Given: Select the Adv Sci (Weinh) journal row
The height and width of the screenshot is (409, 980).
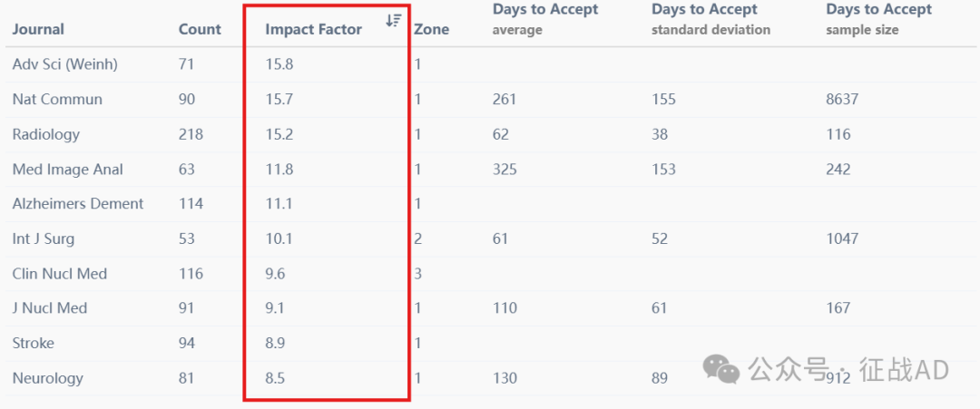Looking at the screenshot, I should [x=490, y=64].
